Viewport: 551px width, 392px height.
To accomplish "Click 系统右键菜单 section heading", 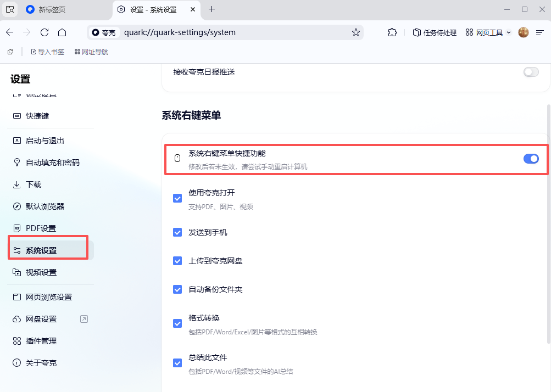I will (x=191, y=115).
